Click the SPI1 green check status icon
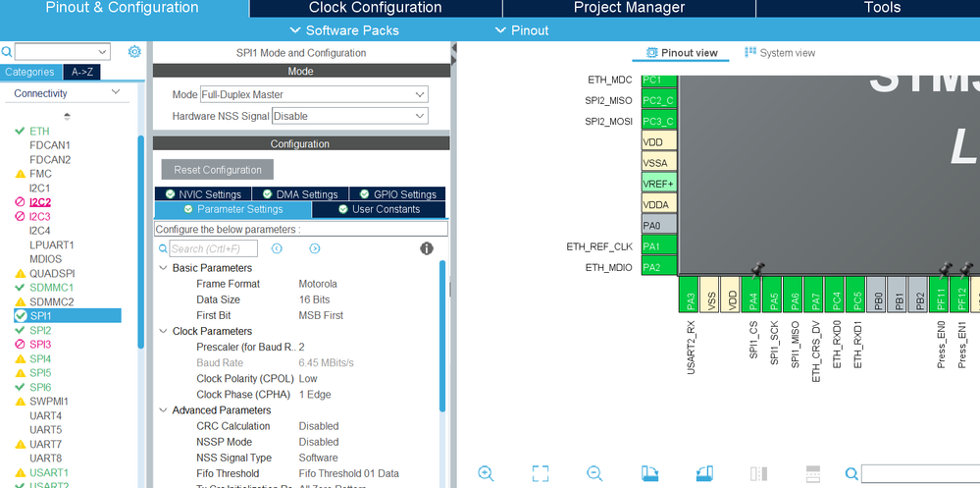 tap(20, 316)
